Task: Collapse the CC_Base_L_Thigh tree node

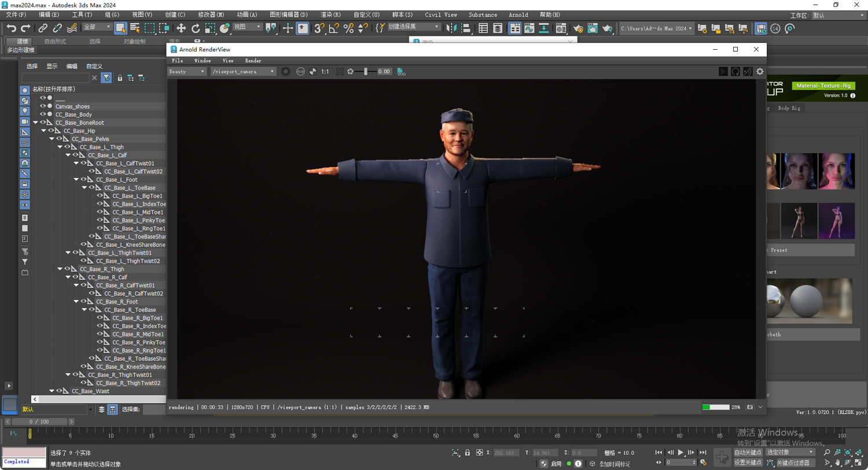Action: click(x=60, y=147)
